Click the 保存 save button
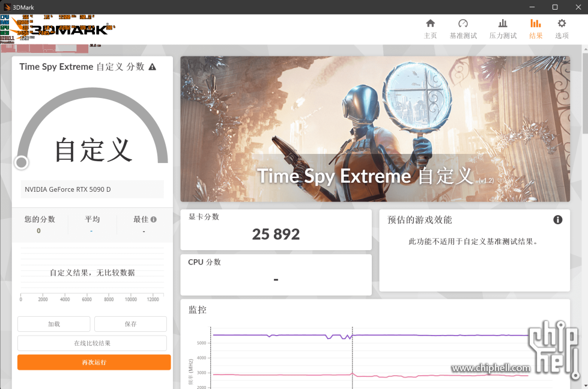 point(130,323)
